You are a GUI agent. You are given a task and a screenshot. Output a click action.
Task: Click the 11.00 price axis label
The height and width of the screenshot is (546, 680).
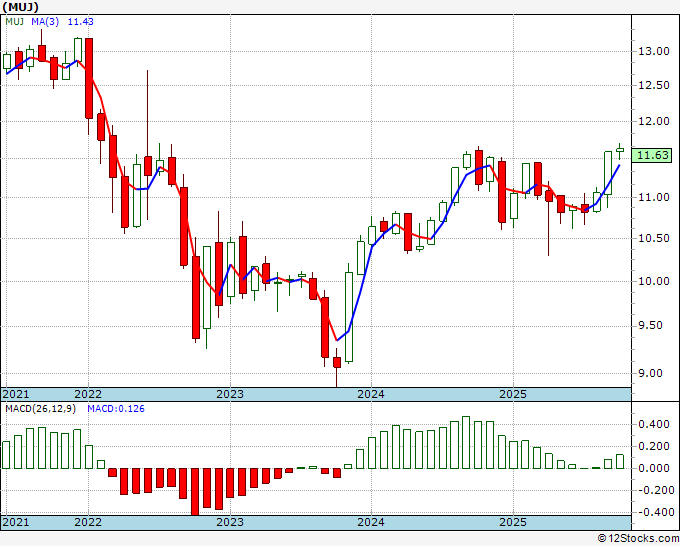(x=654, y=197)
